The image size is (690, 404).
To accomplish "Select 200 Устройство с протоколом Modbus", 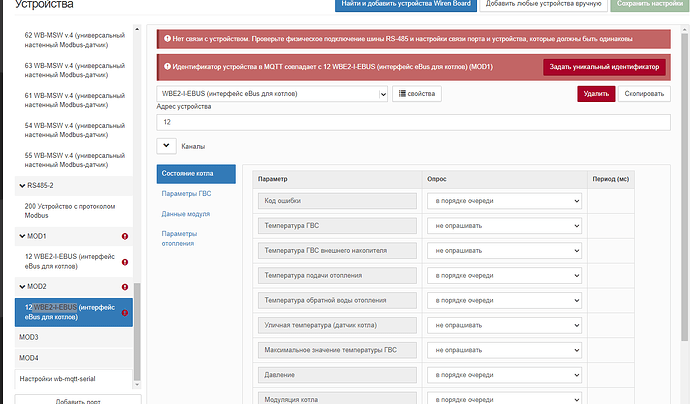I will tap(74, 211).
